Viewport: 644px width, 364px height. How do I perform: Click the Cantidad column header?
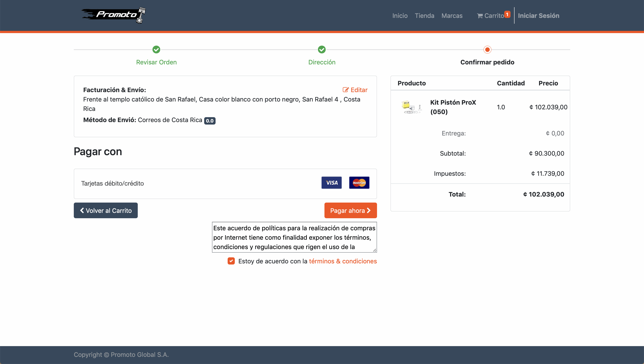511,83
